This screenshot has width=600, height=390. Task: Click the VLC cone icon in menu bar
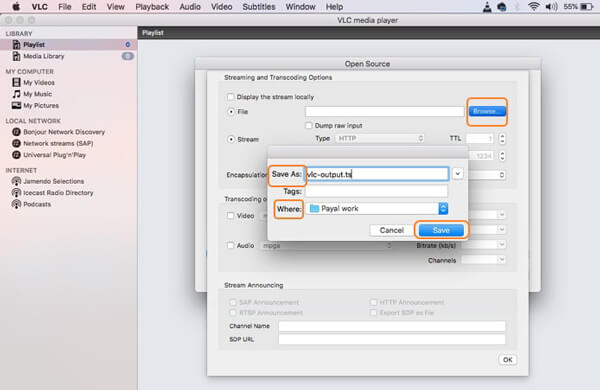(487, 7)
